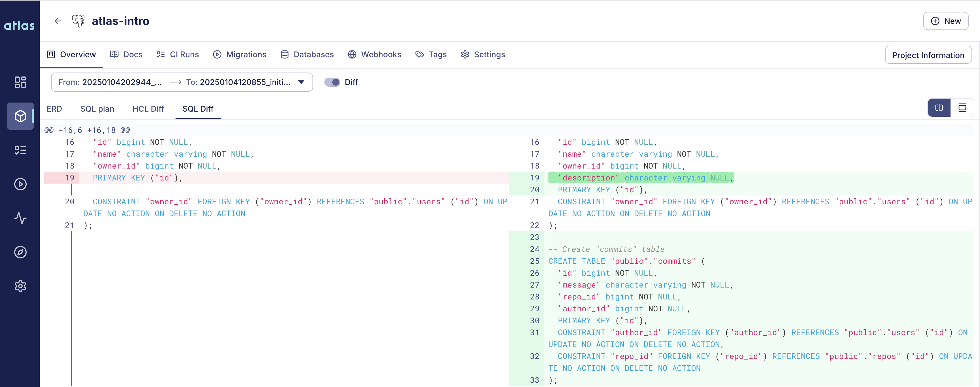Open the gear icon in left sidebar

coord(20,286)
